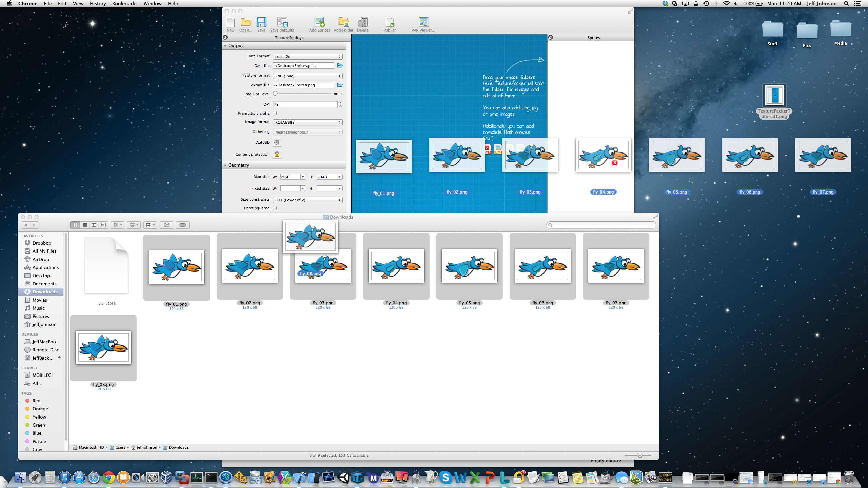Viewport: 868px width, 488px height.
Task: Open the History menu
Action: coord(98,4)
